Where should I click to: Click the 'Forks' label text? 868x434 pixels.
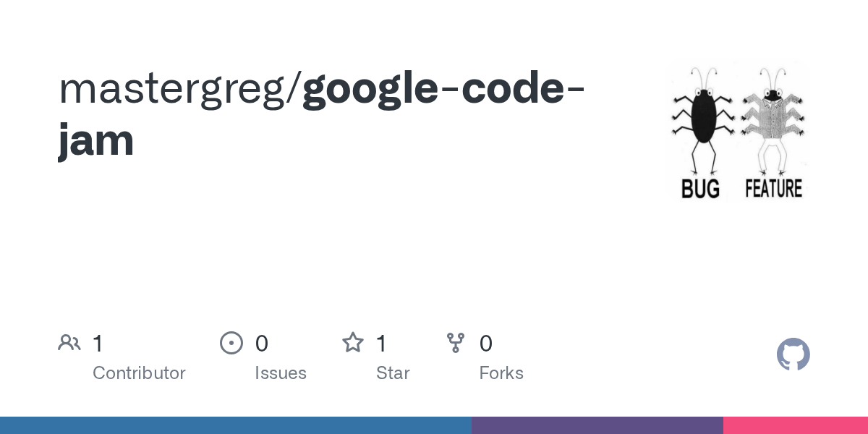pyautogui.click(x=501, y=373)
